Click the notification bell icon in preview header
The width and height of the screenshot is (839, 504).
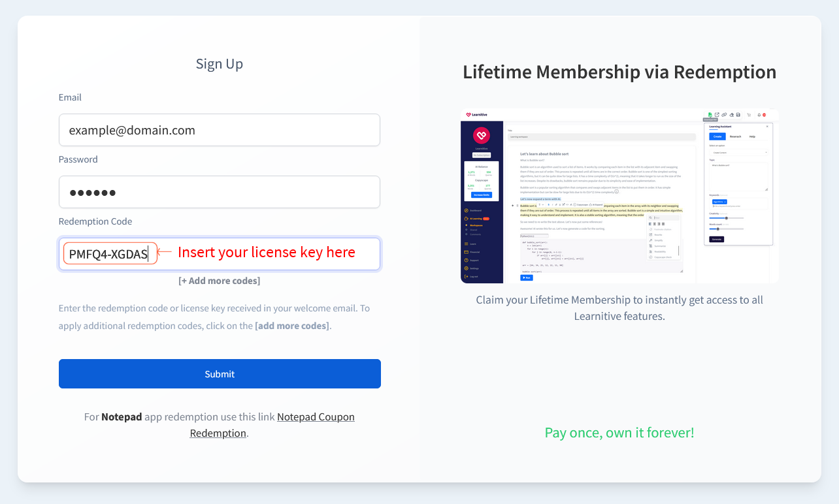pos(759,115)
